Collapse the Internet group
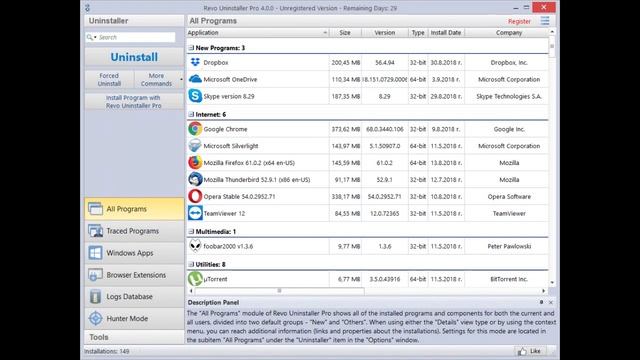The width and height of the screenshot is (640, 360). [x=191, y=114]
